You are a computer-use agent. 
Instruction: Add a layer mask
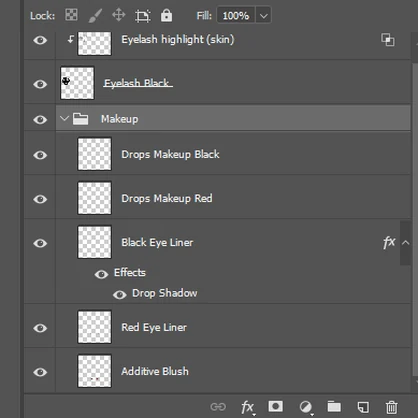276,406
